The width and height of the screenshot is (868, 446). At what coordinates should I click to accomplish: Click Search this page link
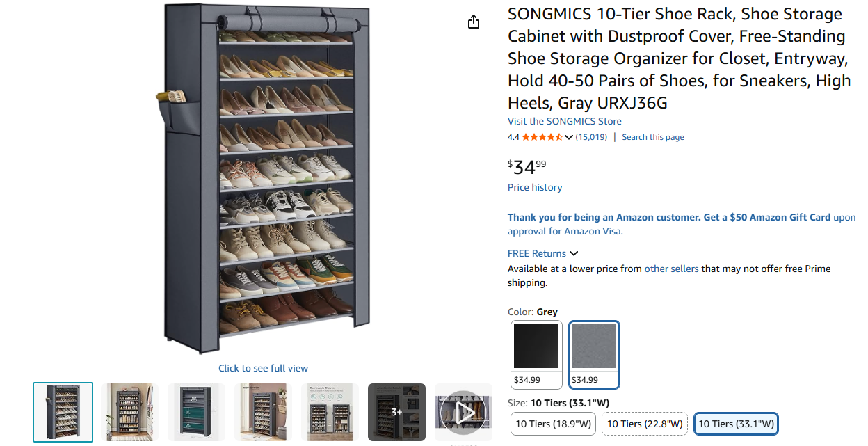click(652, 137)
